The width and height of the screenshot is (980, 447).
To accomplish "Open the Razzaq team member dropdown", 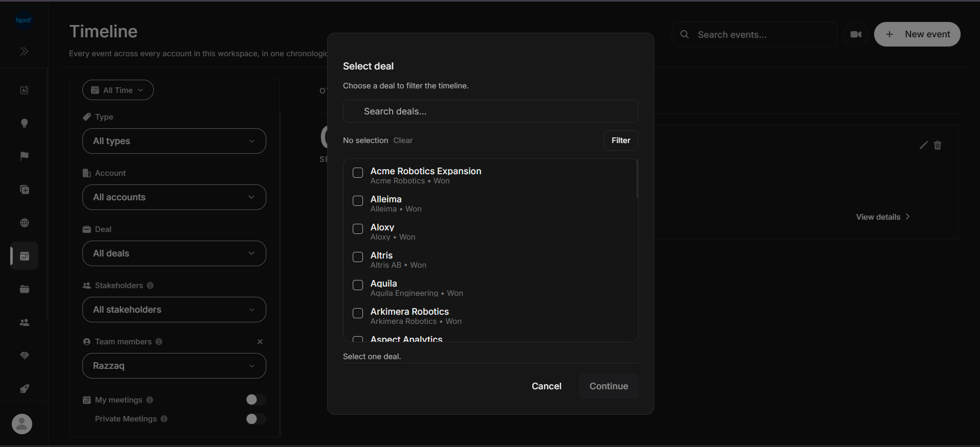I will (x=174, y=366).
